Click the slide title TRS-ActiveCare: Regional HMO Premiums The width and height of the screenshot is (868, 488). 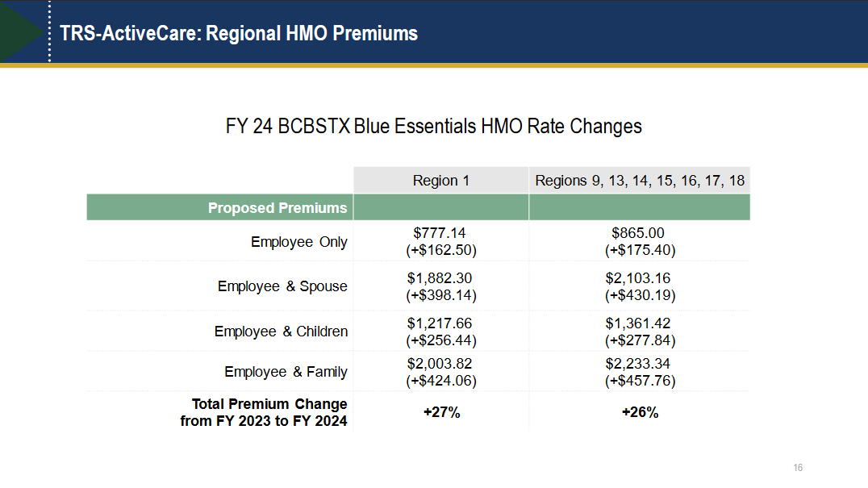(x=239, y=33)
